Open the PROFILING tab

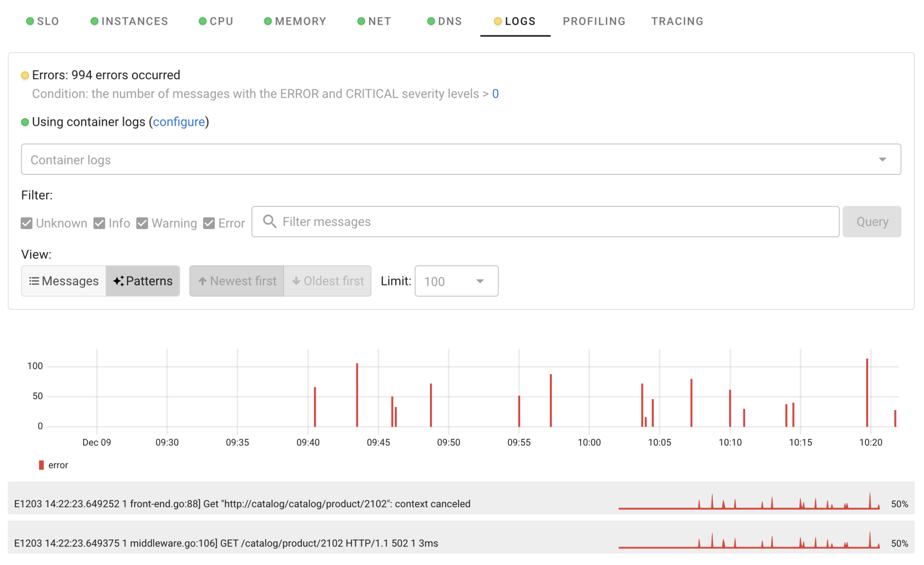(594, 21)
